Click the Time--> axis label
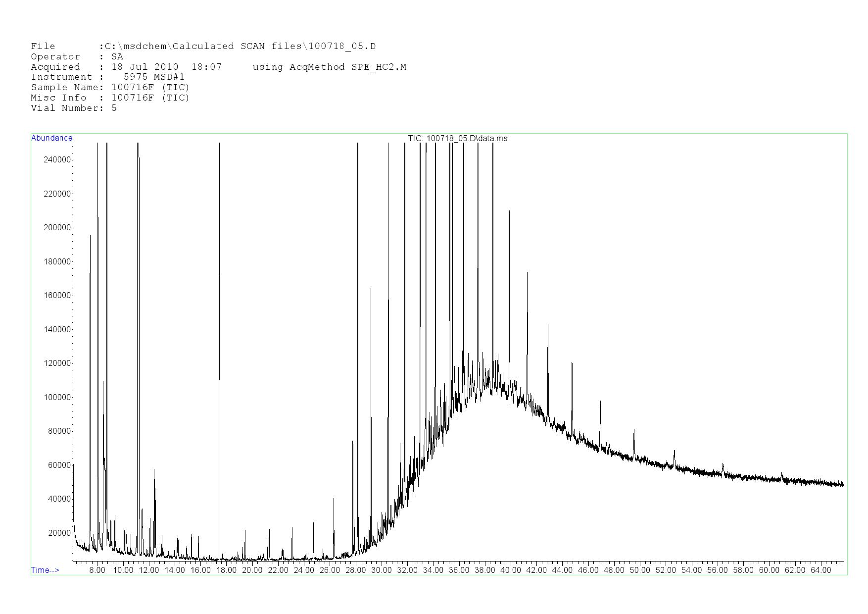The image size is (868, 614). point(45,570)
